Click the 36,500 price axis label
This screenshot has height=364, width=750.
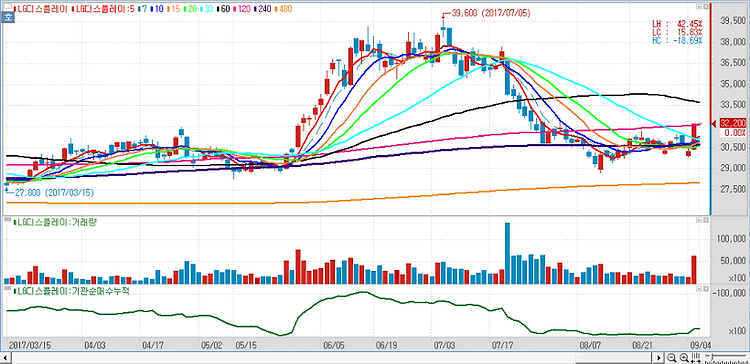tap(733, 63)
